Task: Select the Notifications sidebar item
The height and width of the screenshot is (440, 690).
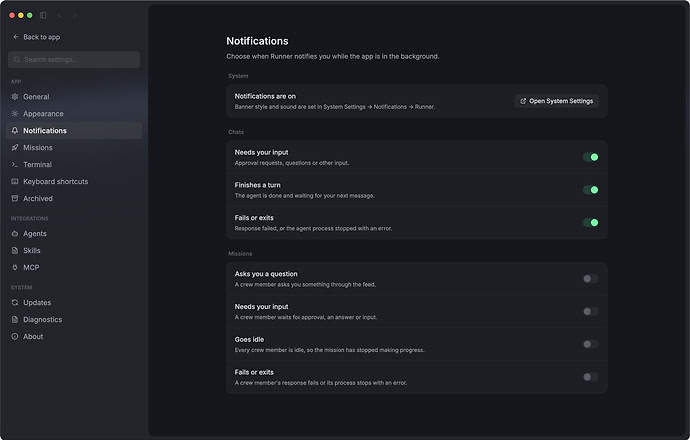Action: tap(74, 131)
